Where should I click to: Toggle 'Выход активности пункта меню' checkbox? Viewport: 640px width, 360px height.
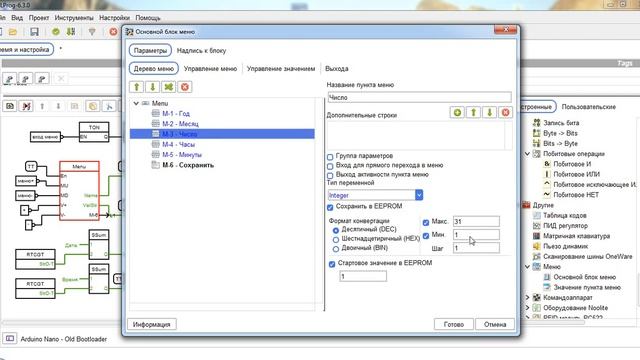pyautogui.click(x=330, y=176)
